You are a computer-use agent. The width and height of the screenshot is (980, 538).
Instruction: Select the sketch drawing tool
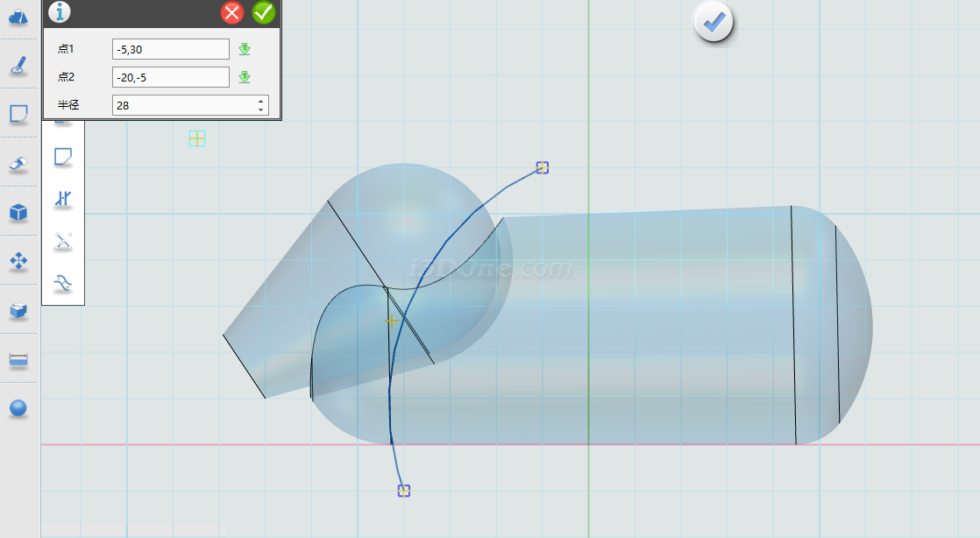click(x=19, y=66)
